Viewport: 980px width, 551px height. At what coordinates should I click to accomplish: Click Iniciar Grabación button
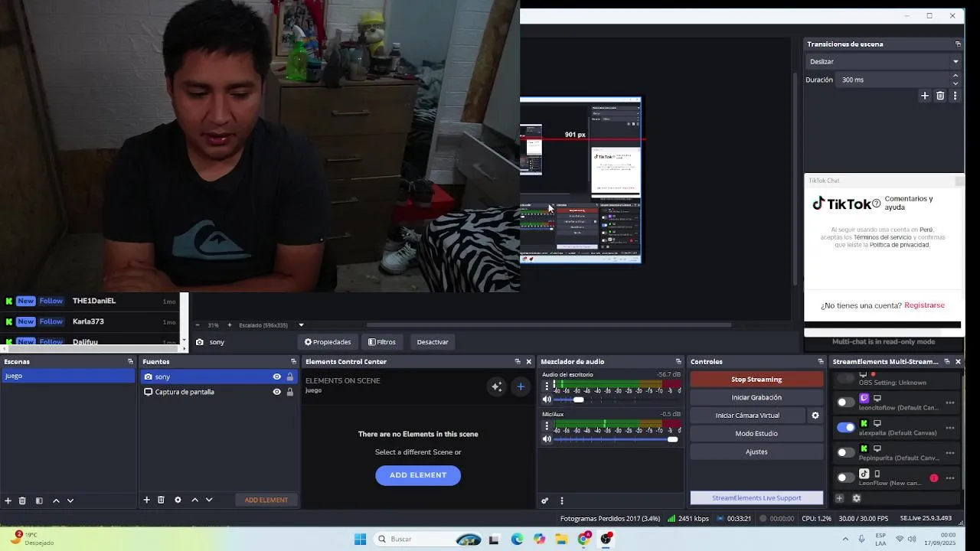[756, 398]
